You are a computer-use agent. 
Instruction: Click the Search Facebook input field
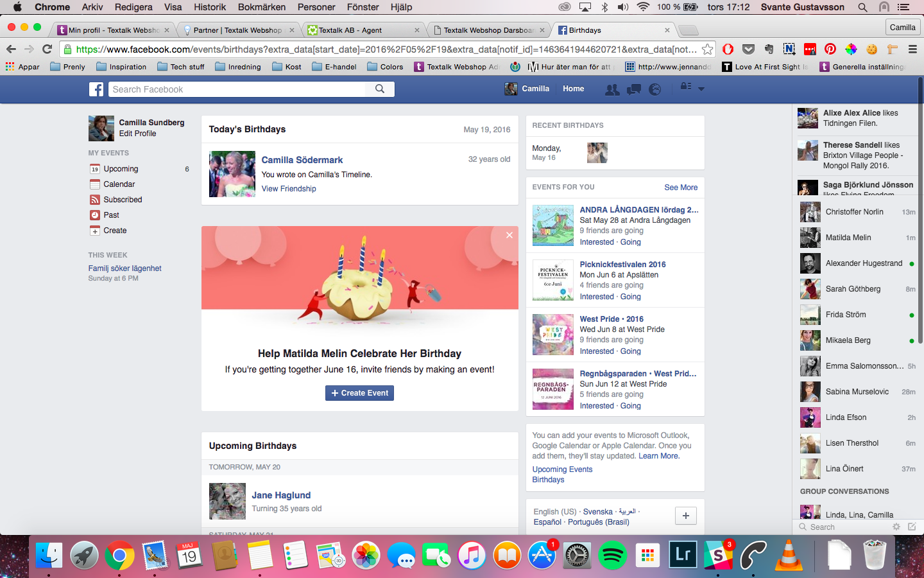[x=237, y=89]
